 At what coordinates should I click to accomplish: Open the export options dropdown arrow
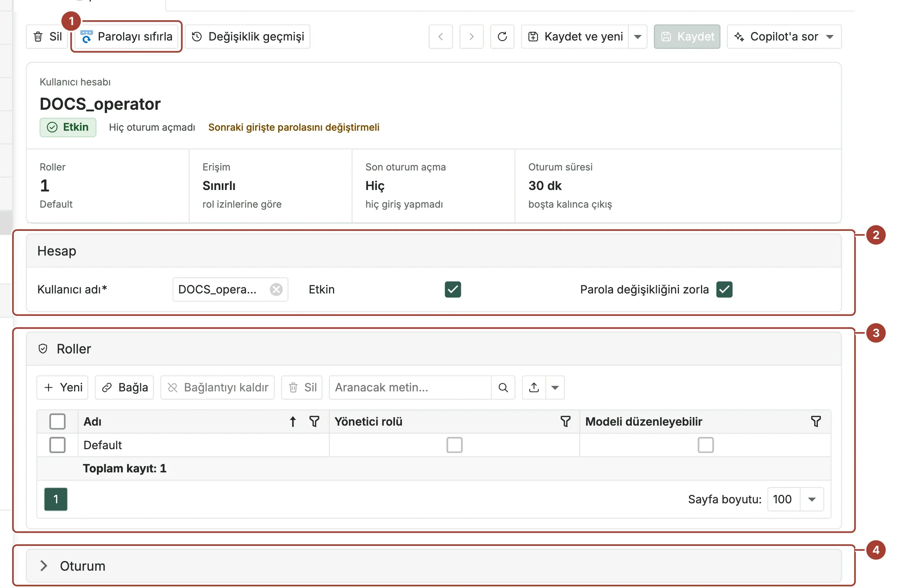[555, 388]
